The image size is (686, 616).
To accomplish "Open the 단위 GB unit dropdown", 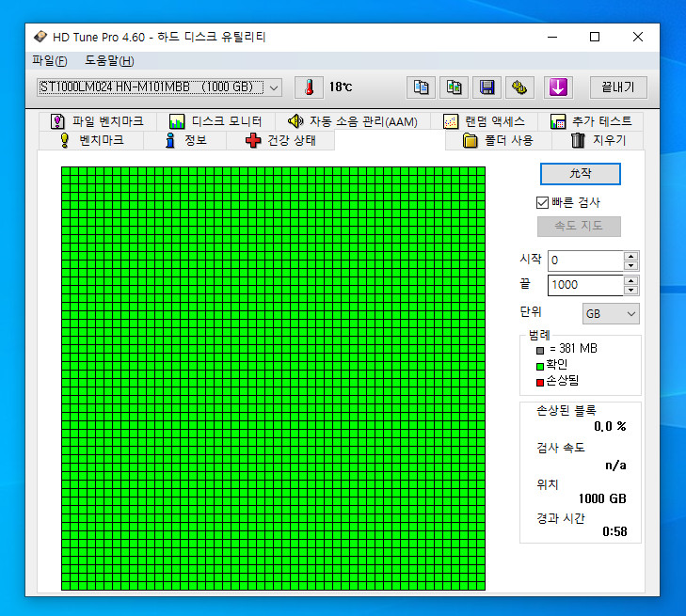I will pyautogui.click(x=611, y=313).
